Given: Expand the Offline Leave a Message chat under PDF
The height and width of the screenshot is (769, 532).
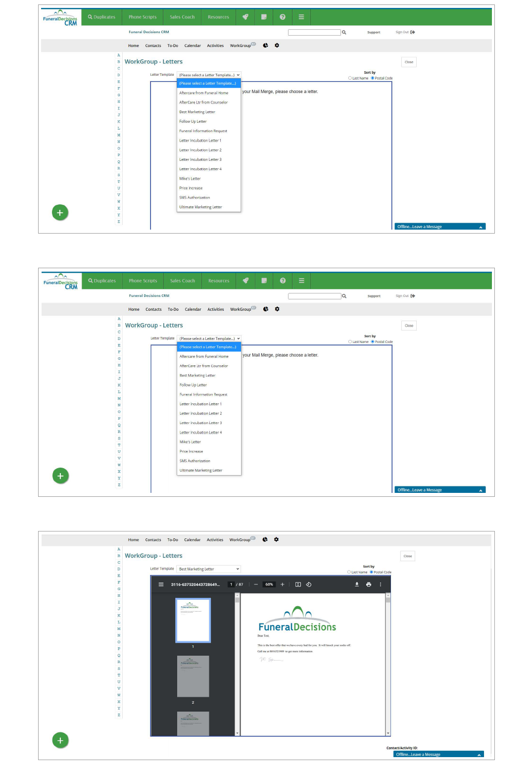Looking at the screenshot, I should pos(438,754).
